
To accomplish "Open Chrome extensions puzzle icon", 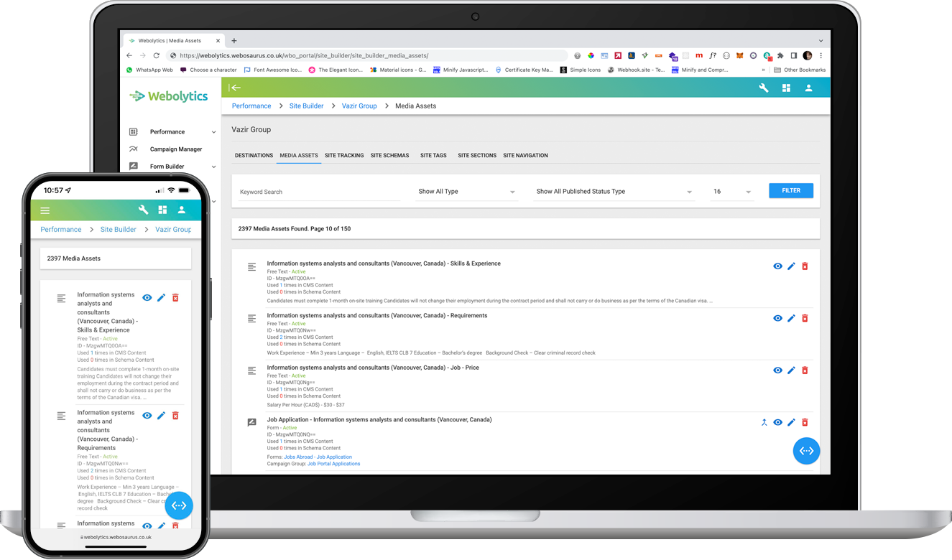I will tap(780, 55).
